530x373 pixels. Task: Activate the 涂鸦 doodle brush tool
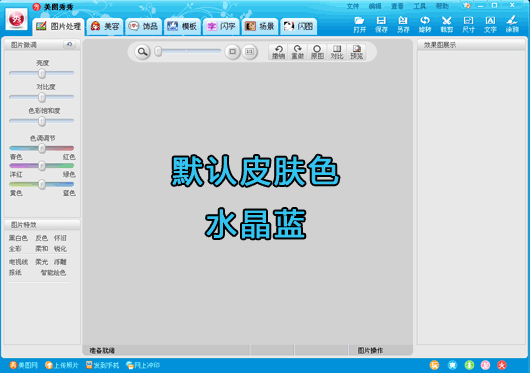[512, 24]
